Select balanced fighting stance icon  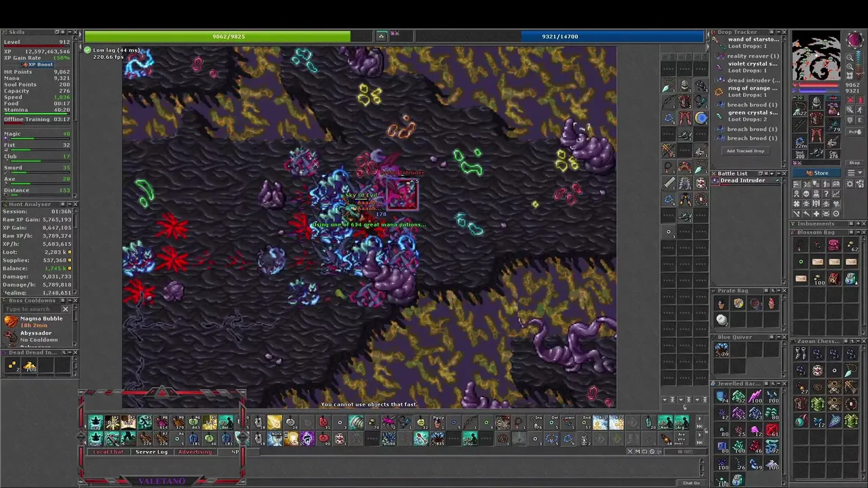tap(850, 109)
